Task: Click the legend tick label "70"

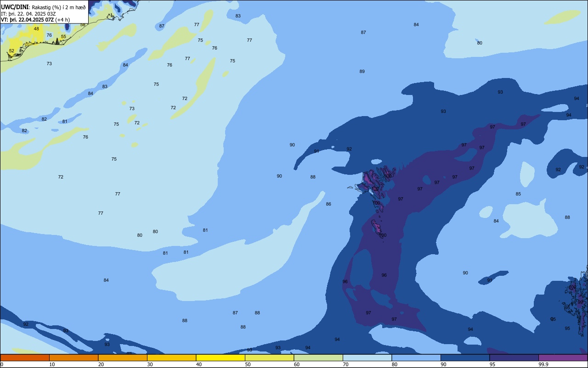Action: pyautogui.click(x=346, y=364)
